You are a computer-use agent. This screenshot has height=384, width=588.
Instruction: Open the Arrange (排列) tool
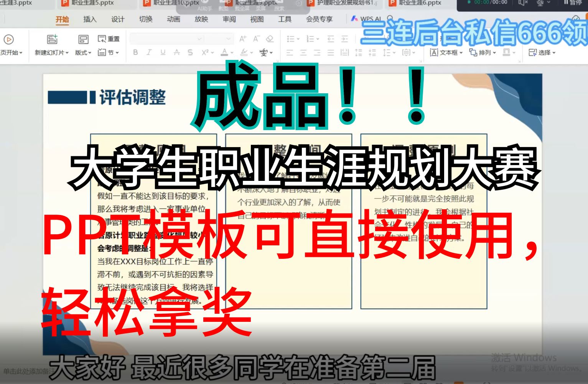tap(482, 52)
